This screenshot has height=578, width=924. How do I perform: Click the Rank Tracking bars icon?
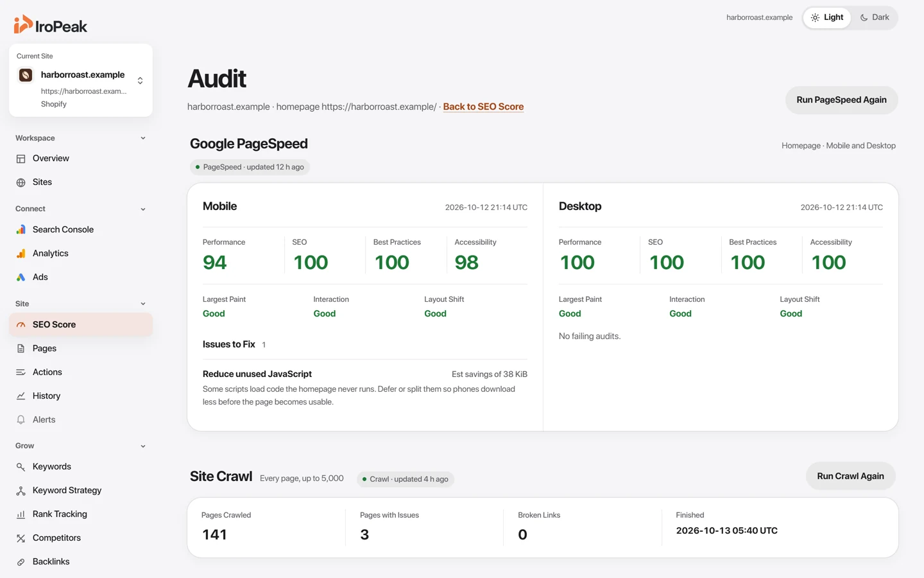point(21,514)
